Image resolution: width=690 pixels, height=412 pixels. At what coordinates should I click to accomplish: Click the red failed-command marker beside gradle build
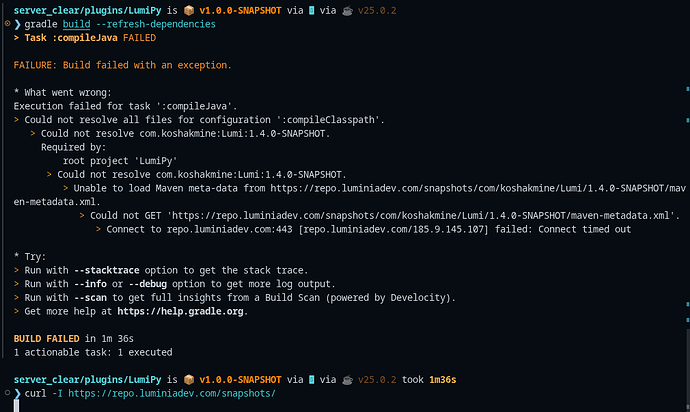(x=7, y=23)
